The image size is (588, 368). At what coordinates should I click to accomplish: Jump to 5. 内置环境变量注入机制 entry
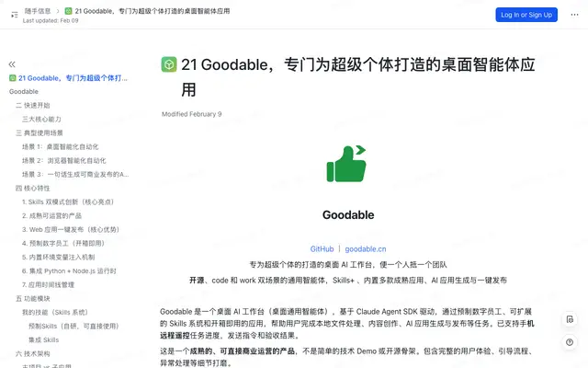click(x=58, y=258)
